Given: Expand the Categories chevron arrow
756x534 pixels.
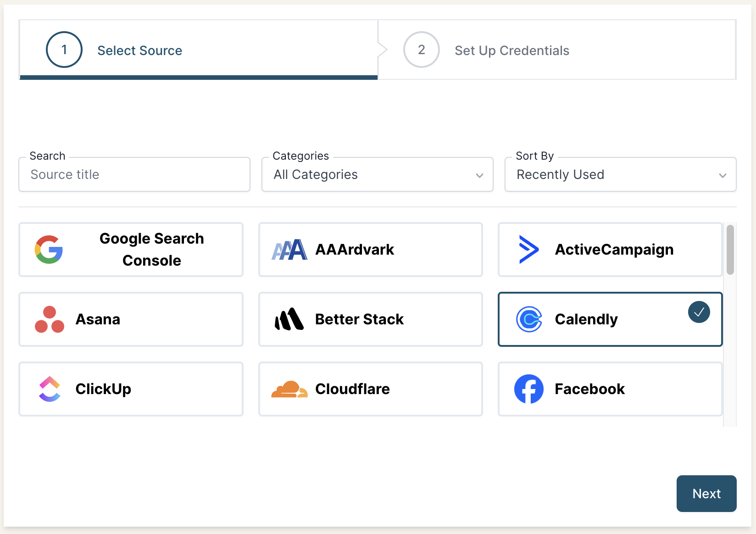Looking at the screenshot, I should pos(480,175).
